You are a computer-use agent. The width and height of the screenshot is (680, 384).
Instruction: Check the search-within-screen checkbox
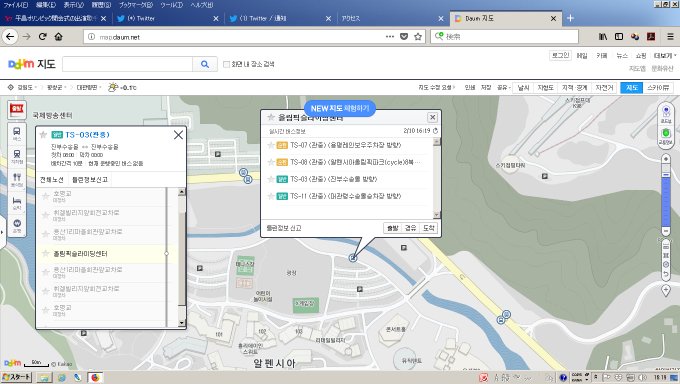[x=226, y=64]
